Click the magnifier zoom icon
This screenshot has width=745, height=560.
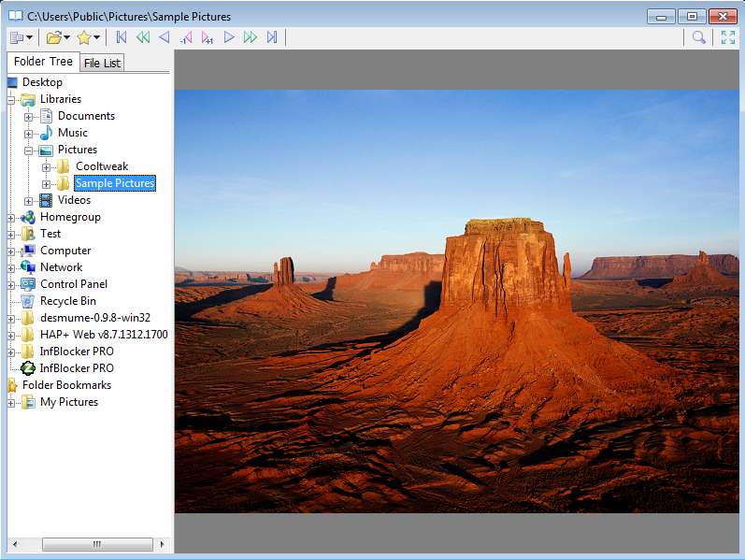698,37
